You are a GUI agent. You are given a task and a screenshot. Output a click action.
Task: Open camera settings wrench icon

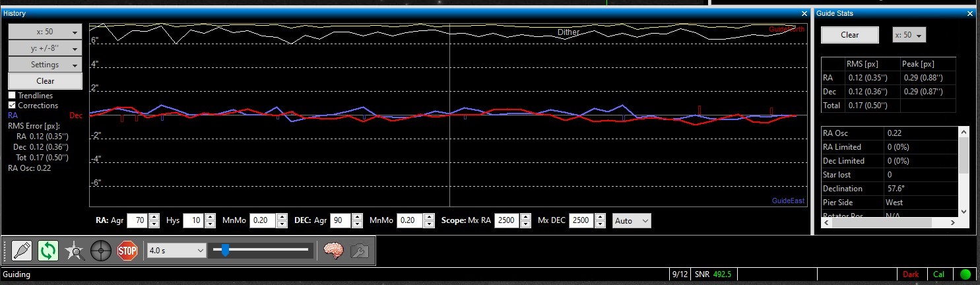tap(359, 251)
